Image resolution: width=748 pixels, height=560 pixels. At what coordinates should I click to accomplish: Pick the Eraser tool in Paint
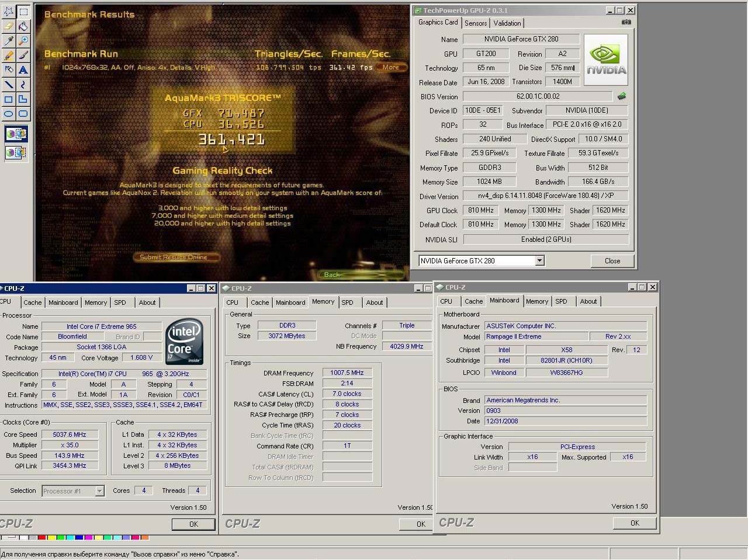[8, 26]
